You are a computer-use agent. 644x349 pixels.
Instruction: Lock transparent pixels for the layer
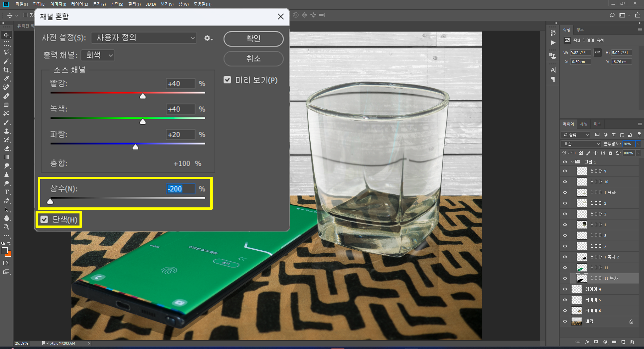pos(581,153)
